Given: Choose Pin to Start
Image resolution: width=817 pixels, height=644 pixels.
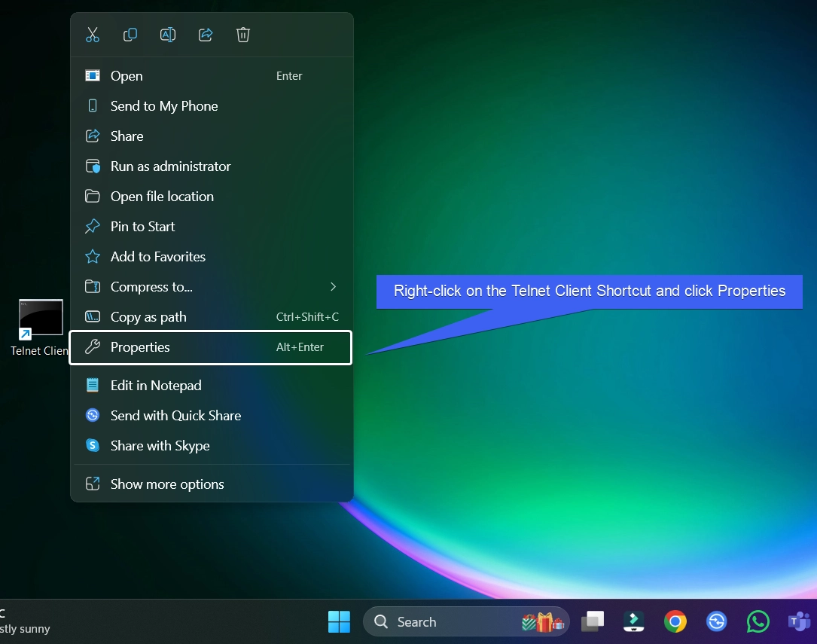Looking at the screenshot, I should point(212,227).
